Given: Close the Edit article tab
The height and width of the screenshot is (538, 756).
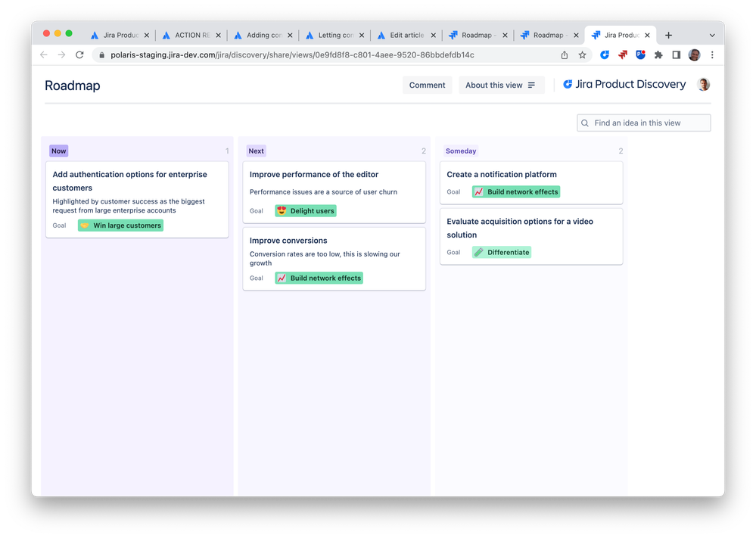Looking at the screenshot, I should 434,36.
